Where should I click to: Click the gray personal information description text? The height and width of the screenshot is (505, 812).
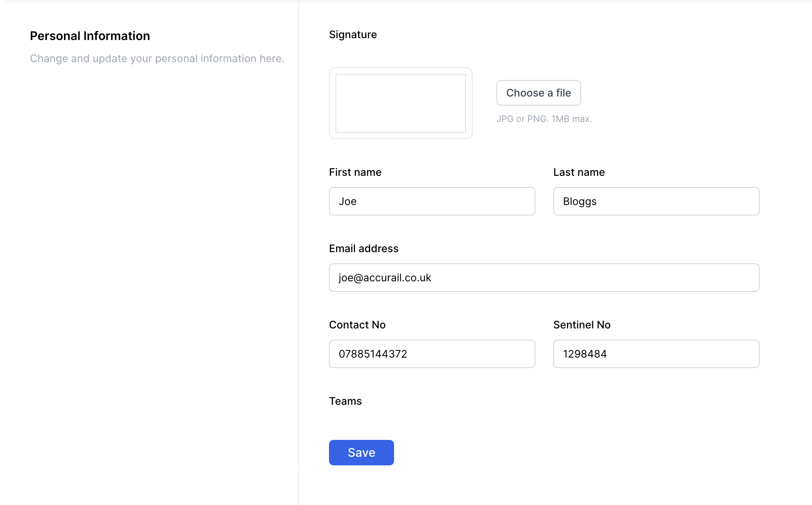pos(157,58)
